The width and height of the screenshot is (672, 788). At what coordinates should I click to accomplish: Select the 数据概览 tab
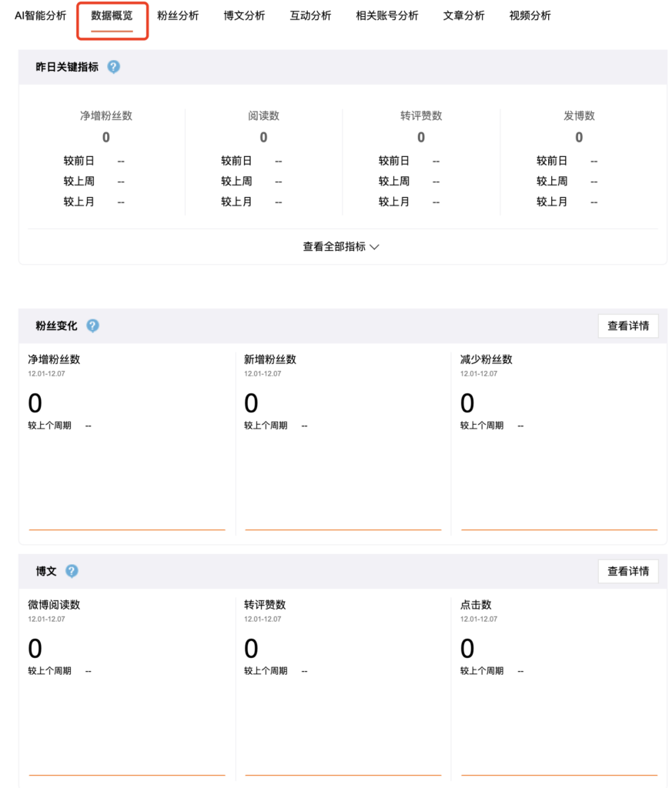[x=112, y=15]
